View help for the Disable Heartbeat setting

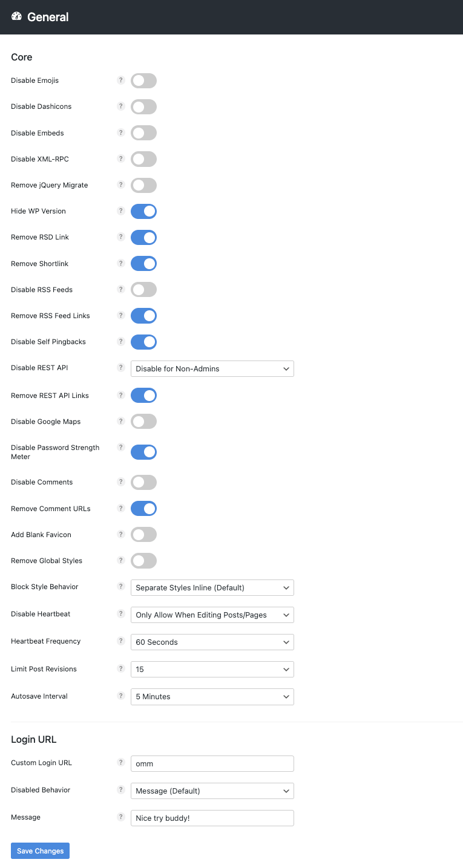click(120, 614)
